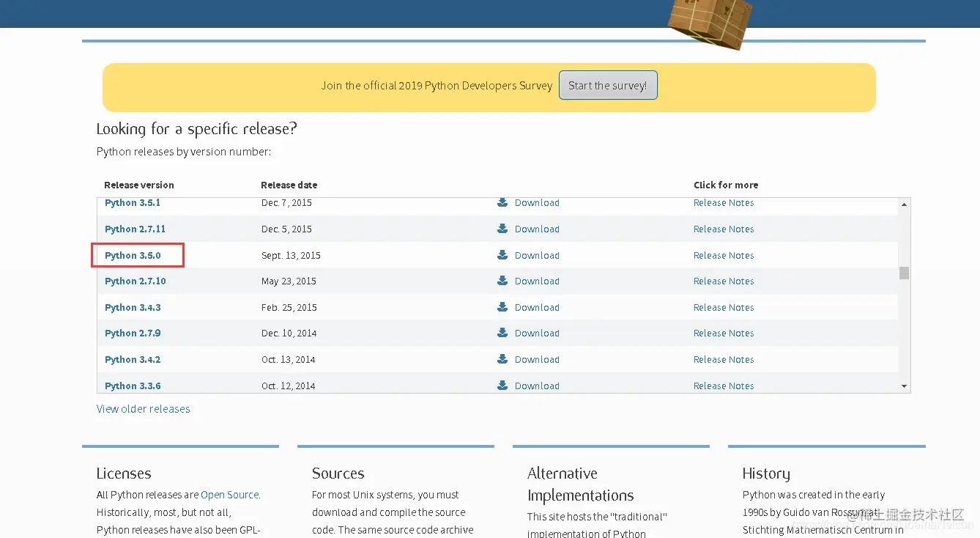This screenshot has height=538, width=980.
Task: Click the Sept. 13, 2015 release date
Action: pos(291,255)
